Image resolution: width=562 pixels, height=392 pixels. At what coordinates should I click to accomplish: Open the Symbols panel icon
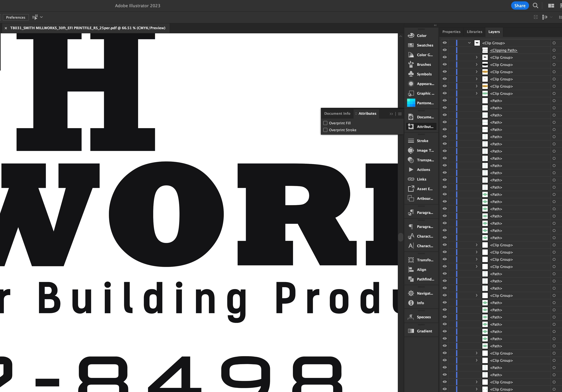(x=411, y=74)
